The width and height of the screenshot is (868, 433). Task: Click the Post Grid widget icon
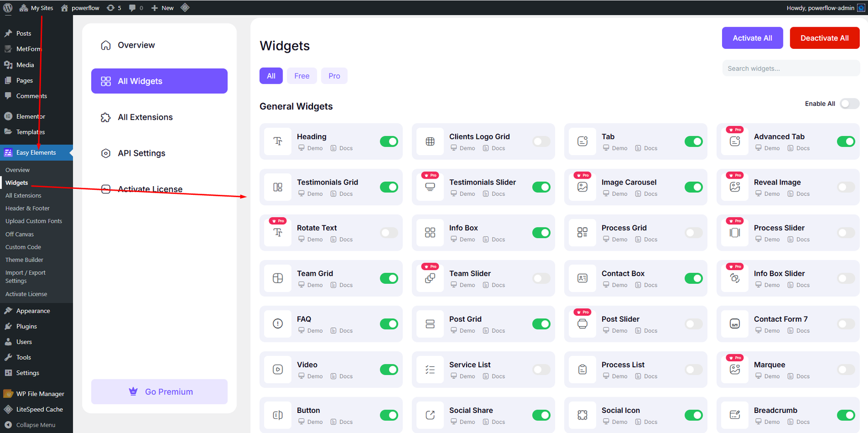point(430,324)
